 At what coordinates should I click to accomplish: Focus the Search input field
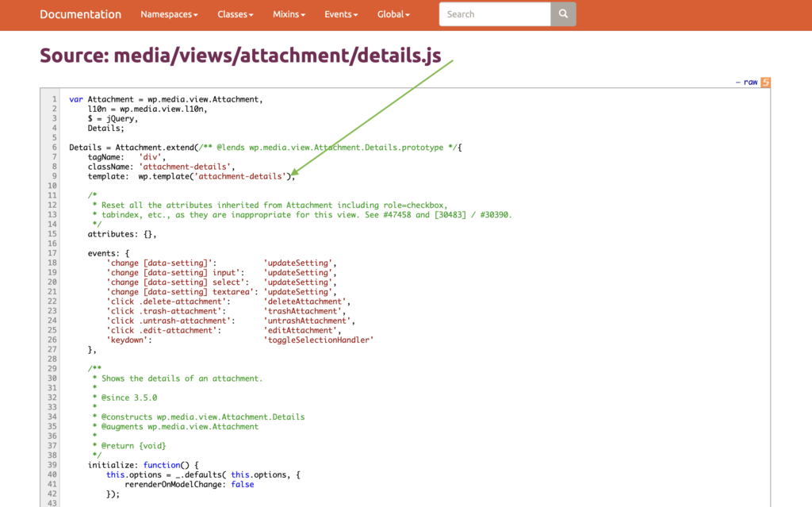tap(495, 14)
